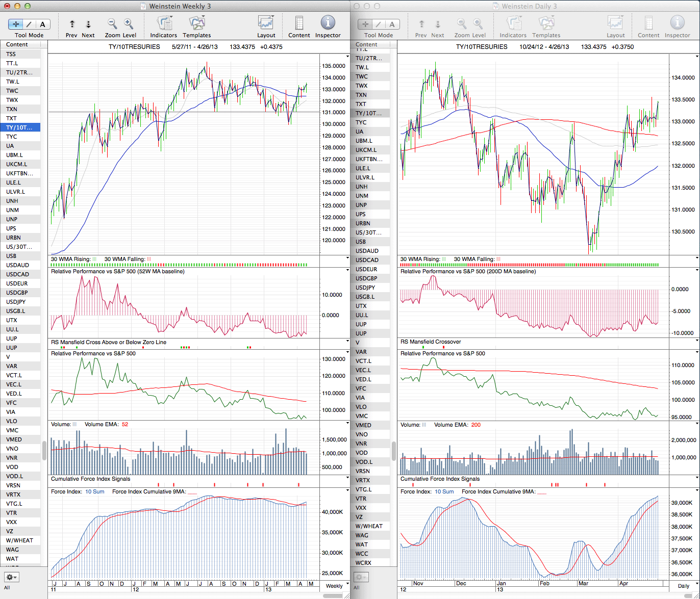Click the Content column header in Weekly window
This screenshot has height=599, width=700.
(x=20, y=44)
